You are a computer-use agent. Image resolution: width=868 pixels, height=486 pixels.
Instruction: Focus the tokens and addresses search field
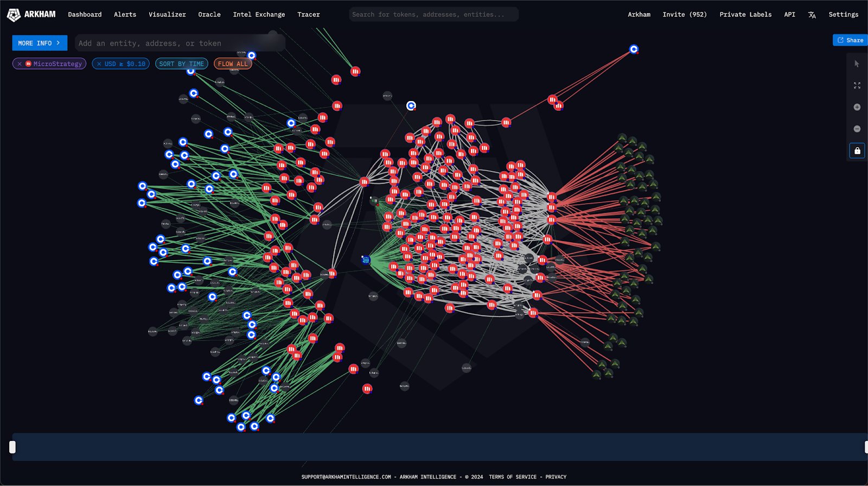[x=433, y=15]
